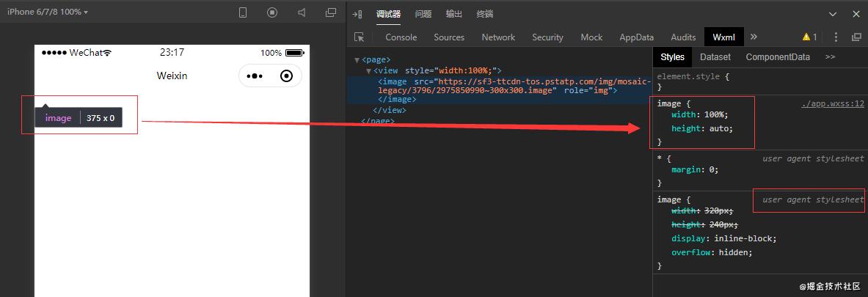Open the Console panel
The height and width of the screenshot is (297, 868).
pos(401,37)
